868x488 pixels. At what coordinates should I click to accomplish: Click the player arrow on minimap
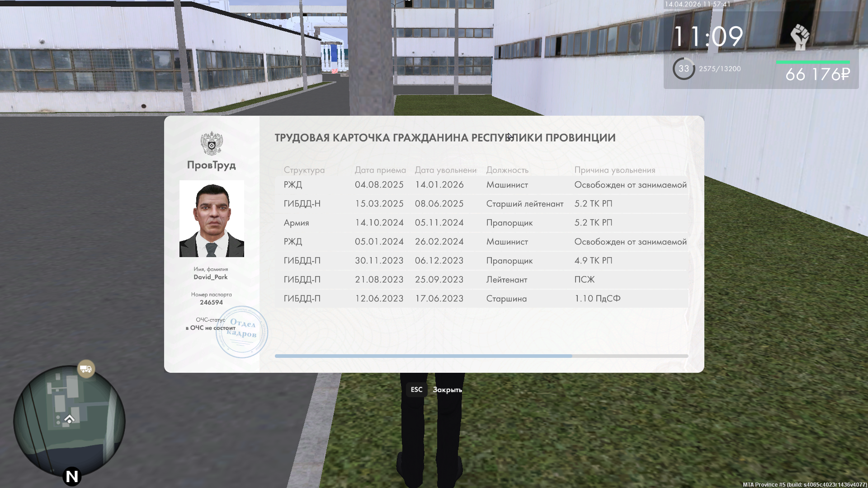pos(70,419)
